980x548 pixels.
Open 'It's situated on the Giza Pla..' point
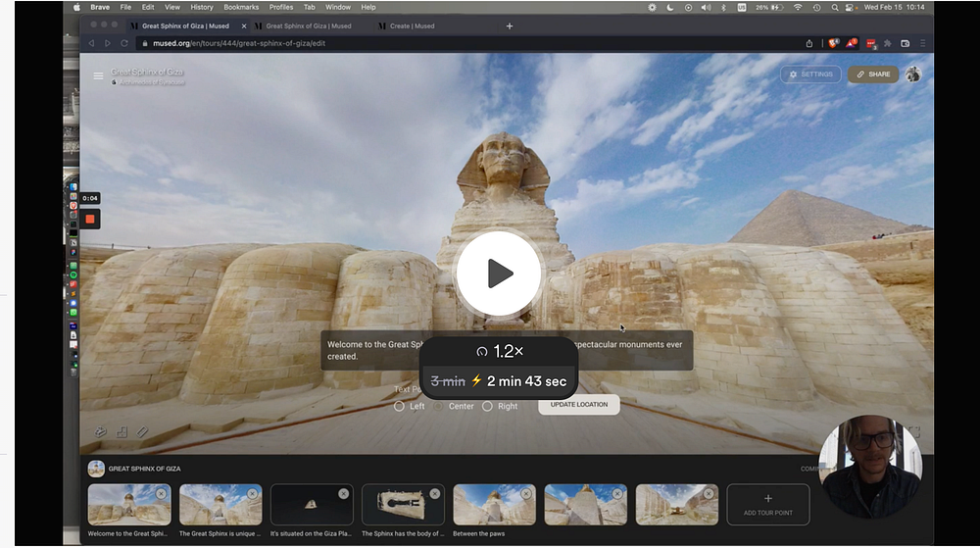pyautogui.click(x=312, y=505)
